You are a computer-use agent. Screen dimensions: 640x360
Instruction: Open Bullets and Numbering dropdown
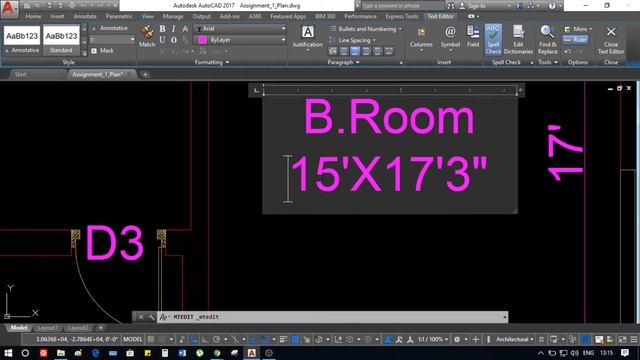(366, 29)
